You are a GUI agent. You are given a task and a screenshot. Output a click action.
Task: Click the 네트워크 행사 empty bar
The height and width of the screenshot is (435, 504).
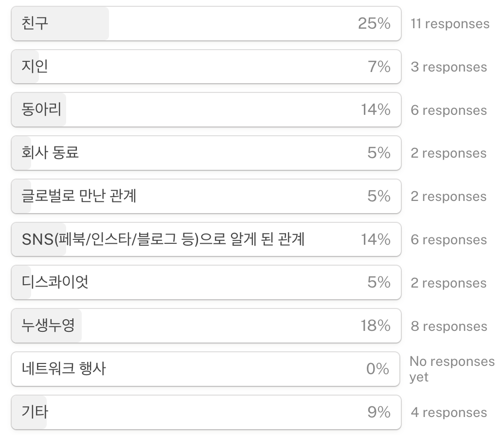206,369
